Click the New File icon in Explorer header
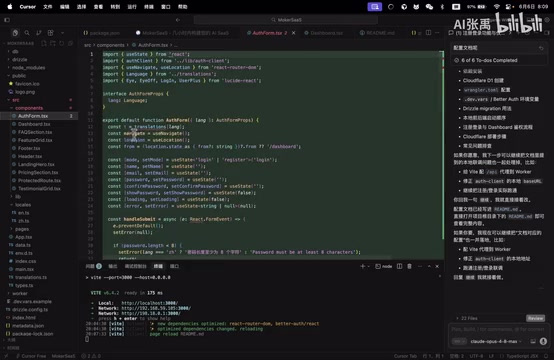This screenshot has height=360, width=554. pyautogui.click(x=44, y=43)
